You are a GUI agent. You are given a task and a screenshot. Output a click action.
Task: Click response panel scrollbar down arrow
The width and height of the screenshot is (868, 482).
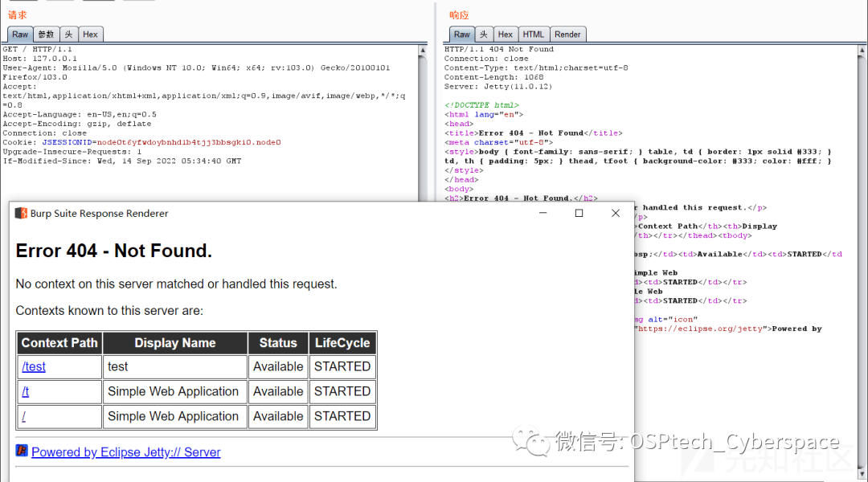(862, 474)
